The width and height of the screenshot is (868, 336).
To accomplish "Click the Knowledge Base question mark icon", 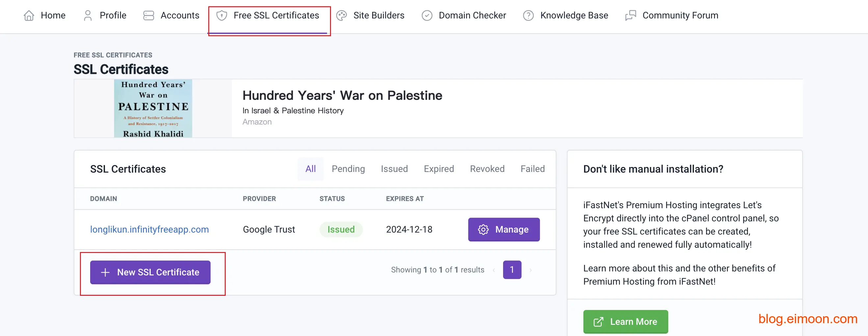I will (528, 15).
